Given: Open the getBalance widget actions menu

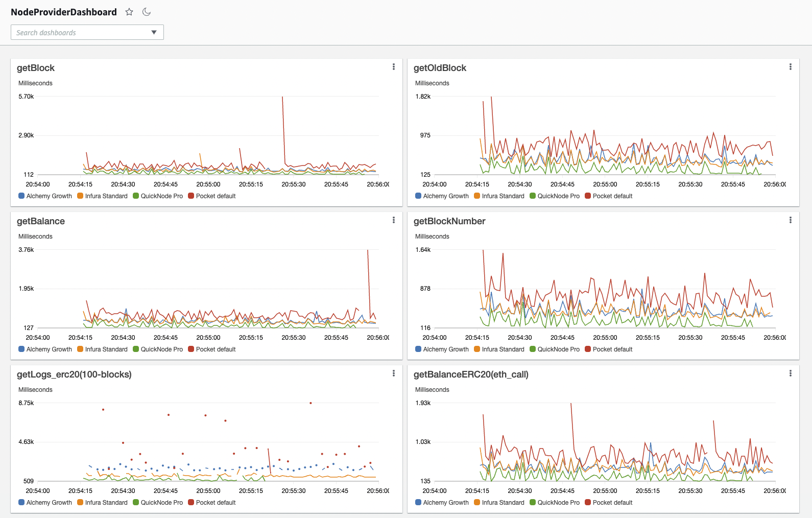Looking at the screenshot, I should coord(394,220).
